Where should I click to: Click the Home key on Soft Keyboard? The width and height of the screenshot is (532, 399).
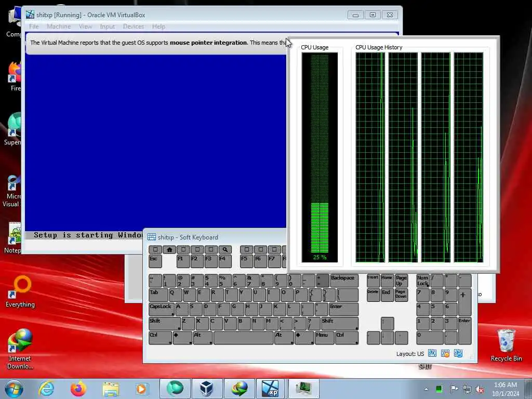point(387,281)
